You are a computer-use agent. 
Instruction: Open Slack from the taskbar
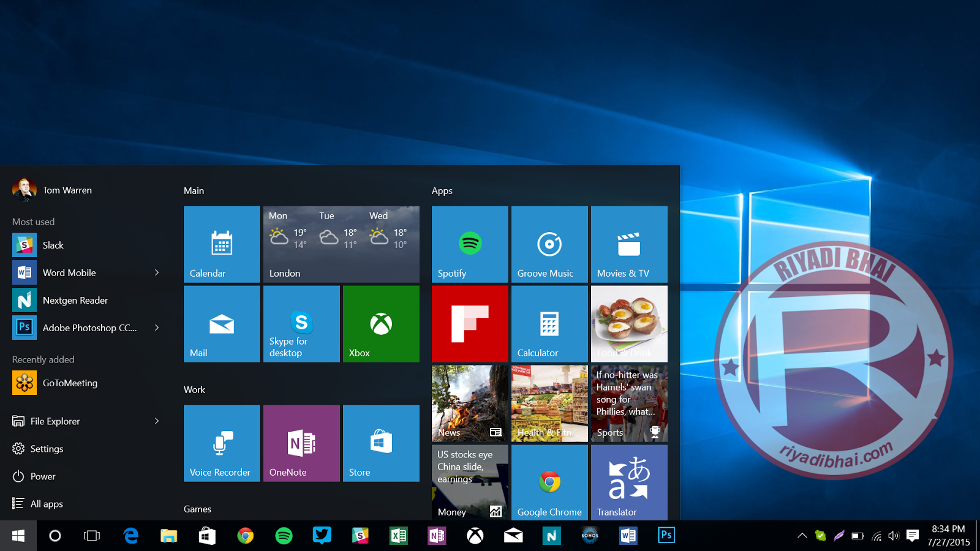[x=360, y=536]
